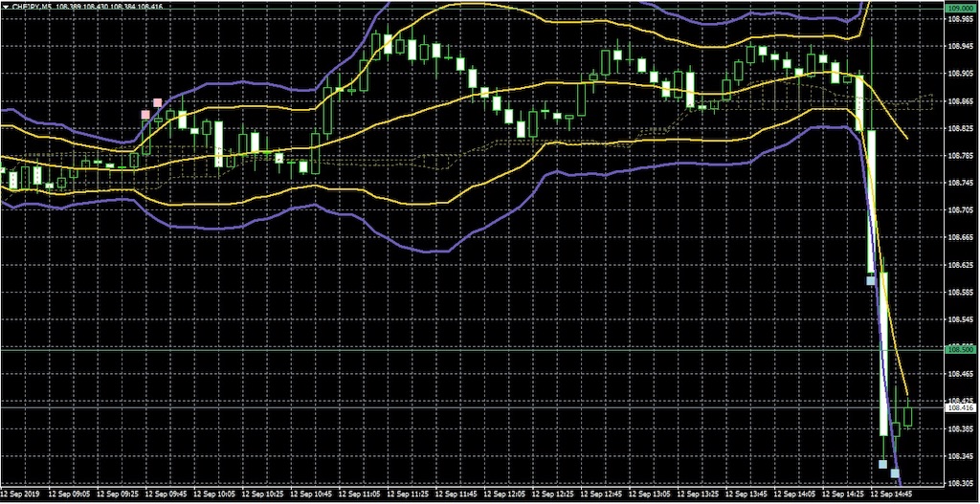Click the '12 Sep 09:25' time label

(x=116, y=493)
